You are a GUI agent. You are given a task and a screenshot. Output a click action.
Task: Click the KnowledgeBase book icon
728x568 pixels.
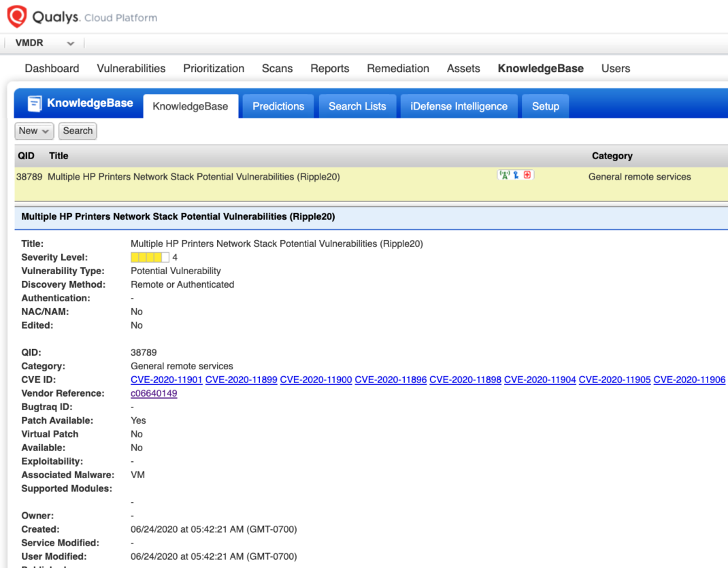point(34,103)
